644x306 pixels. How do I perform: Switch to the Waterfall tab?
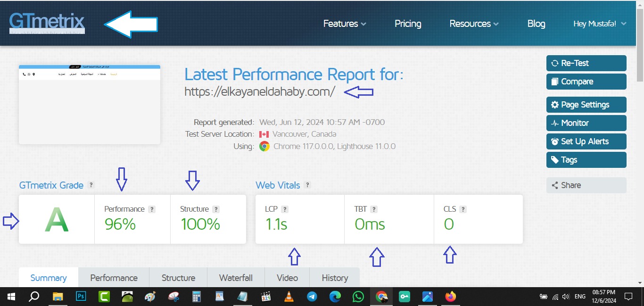pos(236,278)
